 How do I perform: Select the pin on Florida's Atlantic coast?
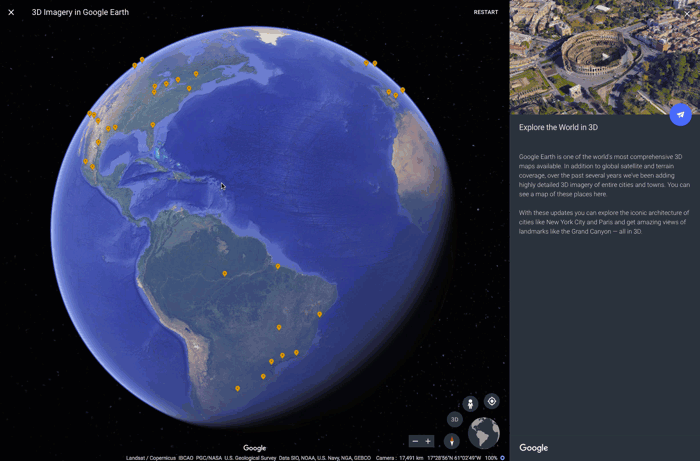[153, 125]
